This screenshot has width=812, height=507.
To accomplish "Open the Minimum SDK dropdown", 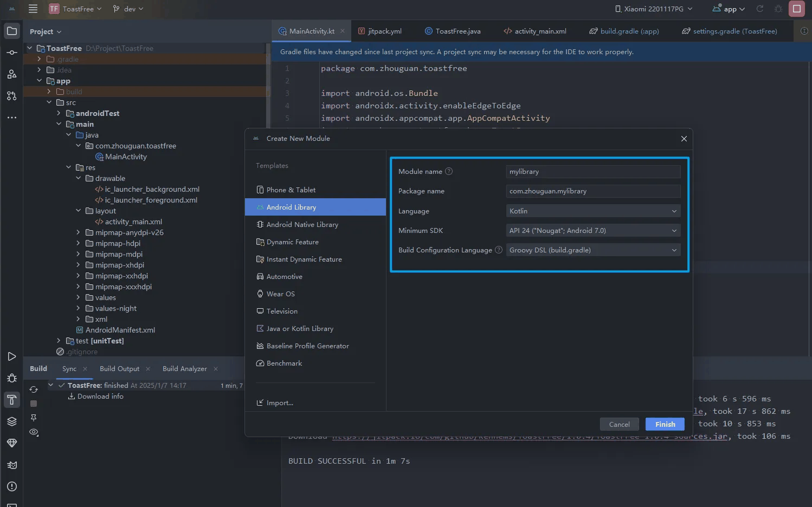I will click(x=593, y=230).
